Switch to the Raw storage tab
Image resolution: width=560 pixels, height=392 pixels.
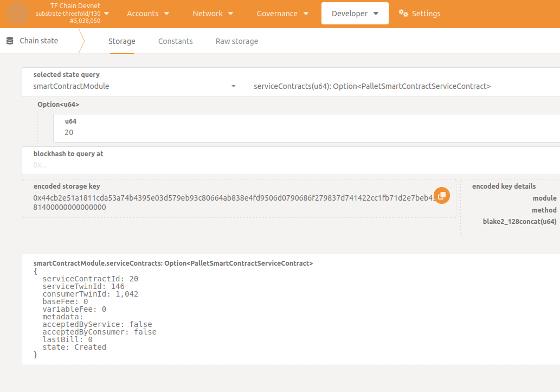coord(236,41)
